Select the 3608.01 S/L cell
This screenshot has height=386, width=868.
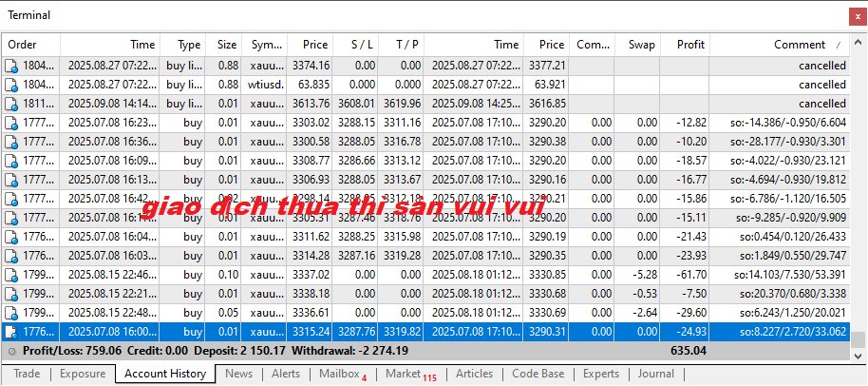[355, 104]
